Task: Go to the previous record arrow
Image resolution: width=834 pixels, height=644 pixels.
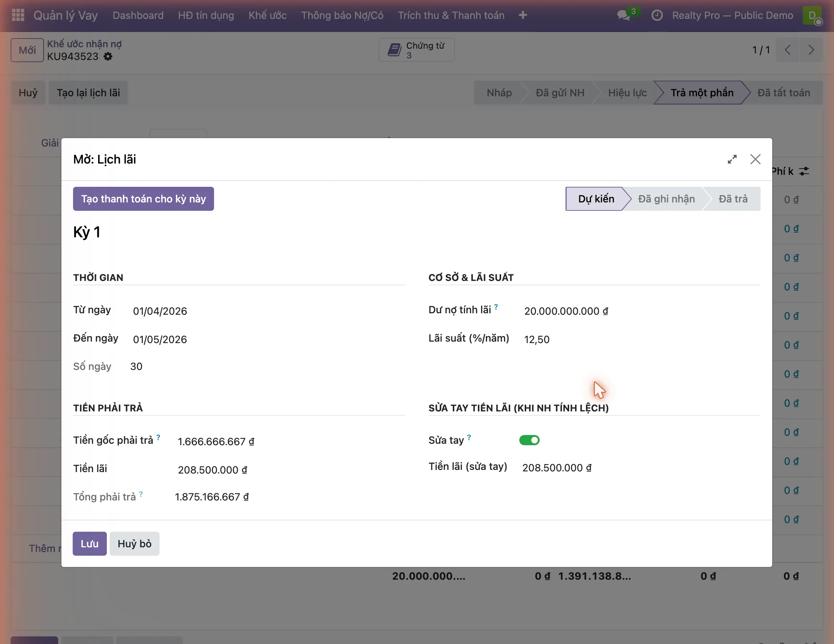Action: tap(787, 50)
